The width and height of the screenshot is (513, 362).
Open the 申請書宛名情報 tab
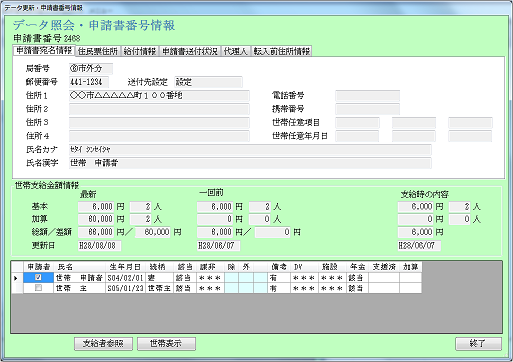(44, 51)
